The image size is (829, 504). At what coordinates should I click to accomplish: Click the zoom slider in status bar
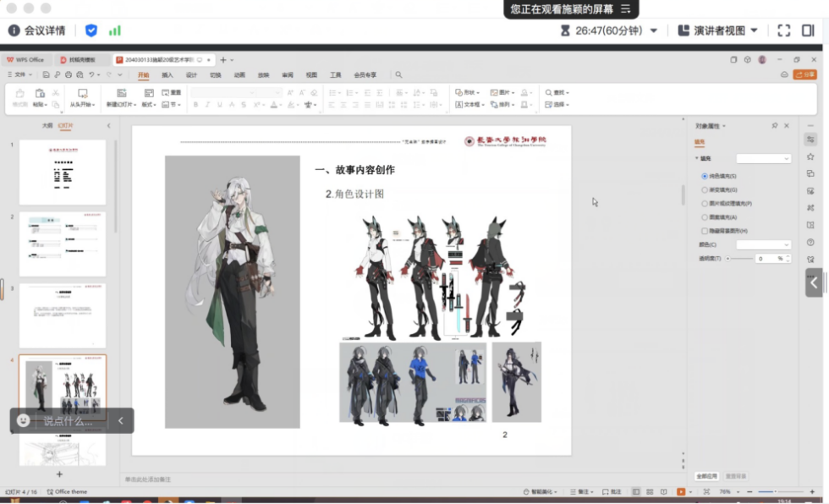tap(780, 492)
